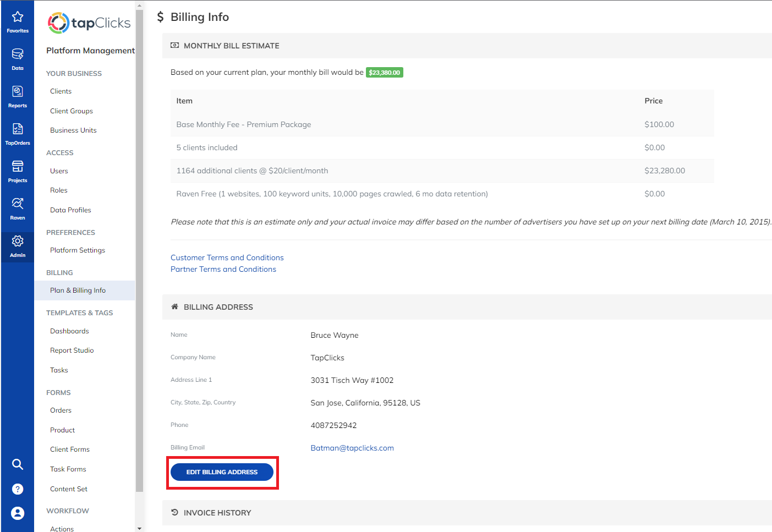Click the Invoice History clock icon

174,512
